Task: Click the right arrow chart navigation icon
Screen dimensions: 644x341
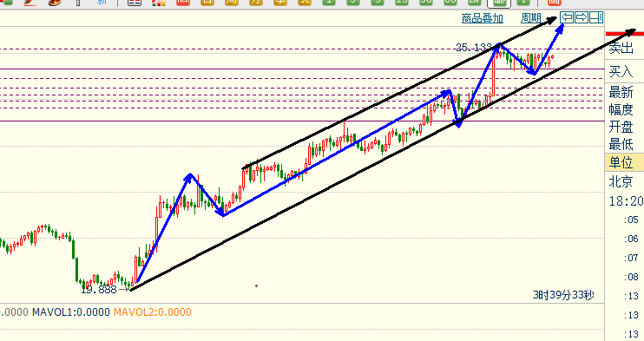Action: pos(582,17)
